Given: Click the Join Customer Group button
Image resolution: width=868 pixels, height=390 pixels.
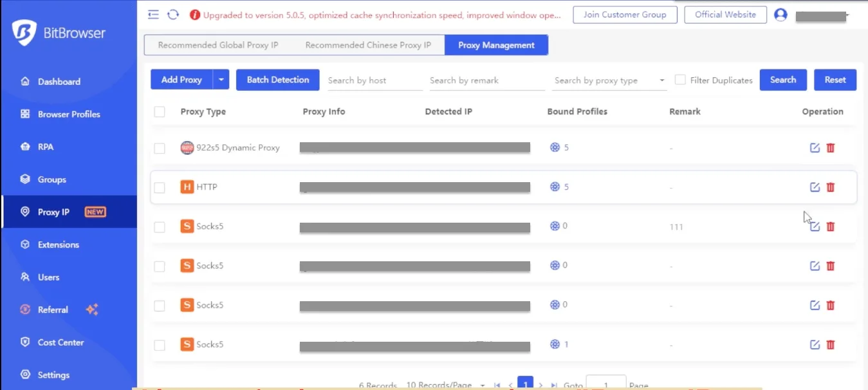Looking at the screenshot, I should (x=625, y=15).
